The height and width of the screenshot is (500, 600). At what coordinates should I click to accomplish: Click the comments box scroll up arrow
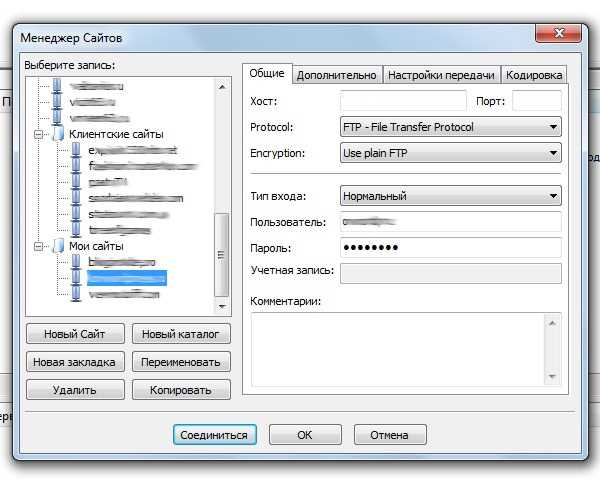click(552, 323)
